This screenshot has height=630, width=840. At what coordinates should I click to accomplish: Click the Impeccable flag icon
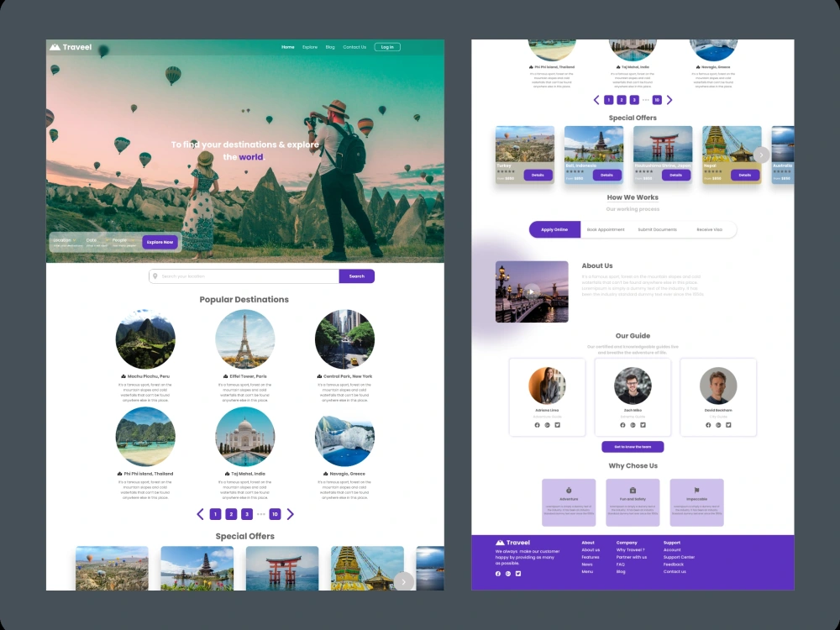point(697,491)
